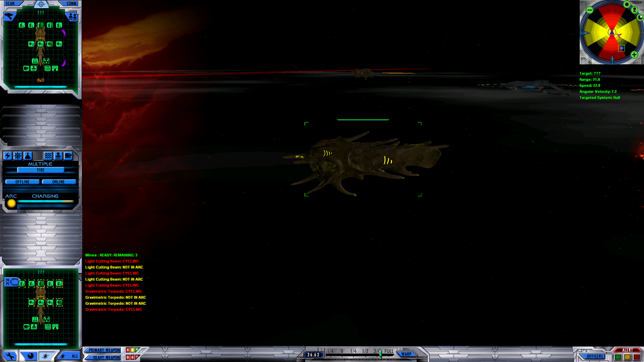Set green alert status
This screenshot has width=644, height=362.
click(x=618, y=357)
